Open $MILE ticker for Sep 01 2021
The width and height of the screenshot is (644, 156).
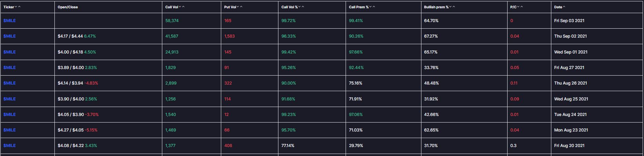(x=9, y=52)
